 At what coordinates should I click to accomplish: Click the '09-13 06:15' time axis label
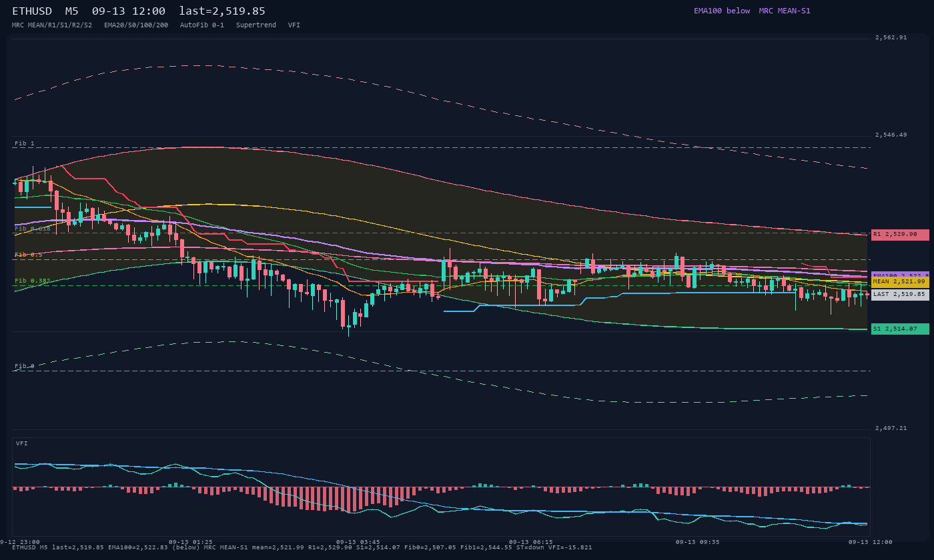click(x=531, y=542)
